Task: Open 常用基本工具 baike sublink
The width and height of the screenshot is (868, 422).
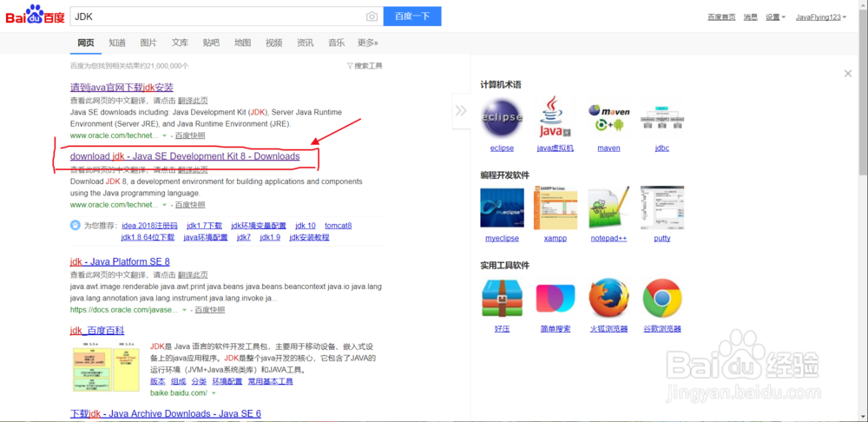Action: tap(271, 381)
